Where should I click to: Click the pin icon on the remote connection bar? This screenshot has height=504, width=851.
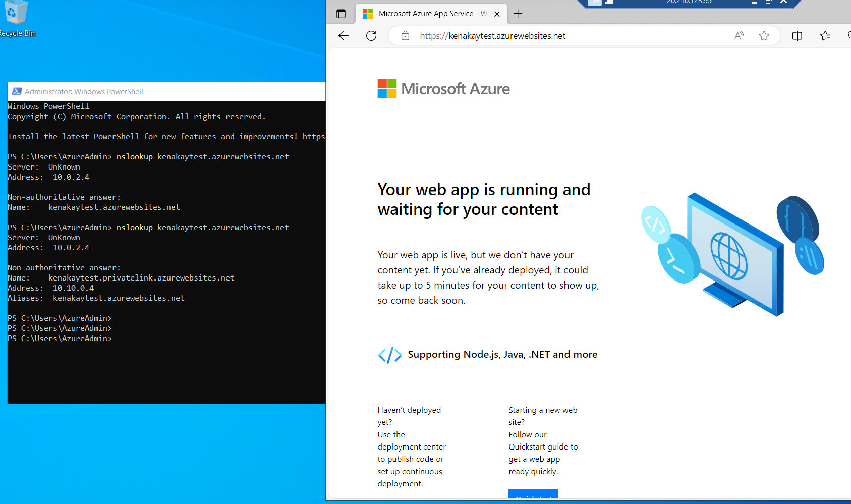596,2
